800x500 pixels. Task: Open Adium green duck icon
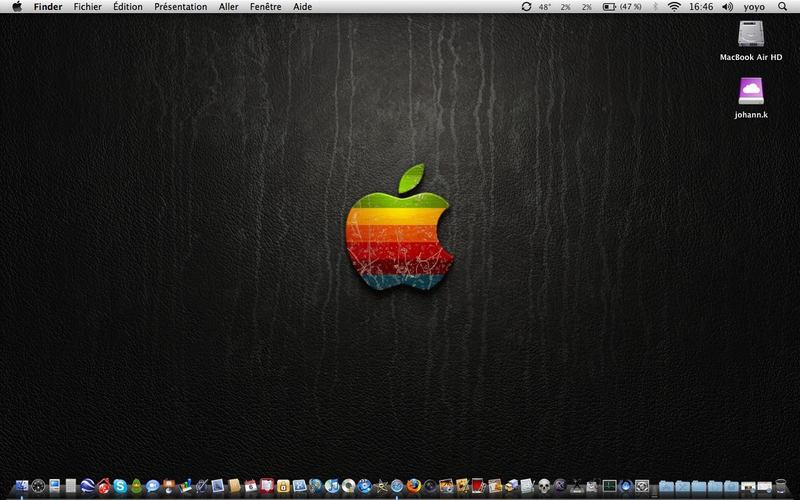[x=136, y=486]
